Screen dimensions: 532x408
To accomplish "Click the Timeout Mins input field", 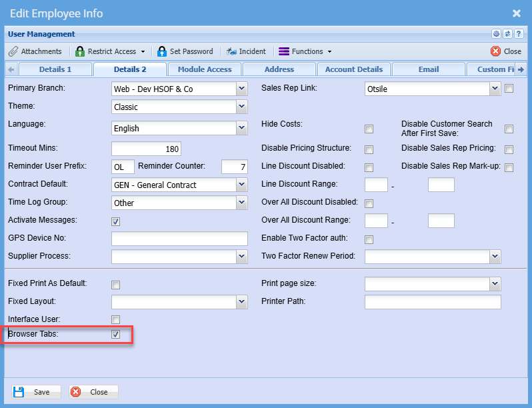I will point(146,149).
